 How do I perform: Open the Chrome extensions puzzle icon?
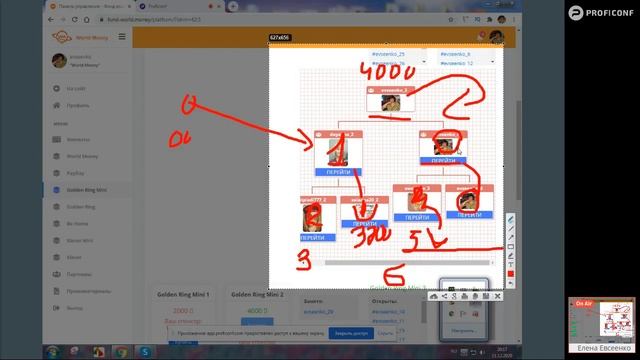coord(489,20)
